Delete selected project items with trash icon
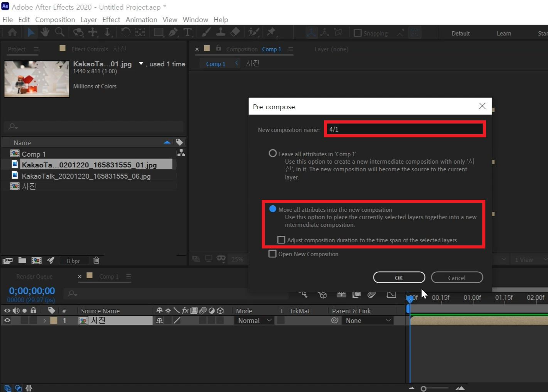Screen dimensions: 548x392 [96, 260]
